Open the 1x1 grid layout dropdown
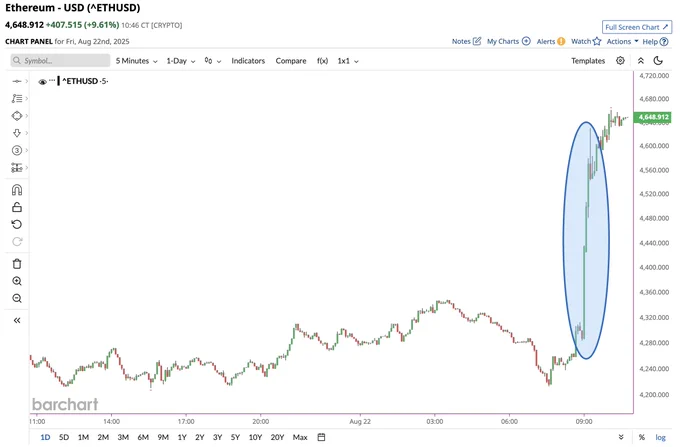This screenshot has width=680, height=447. click(x=348, y=61)
